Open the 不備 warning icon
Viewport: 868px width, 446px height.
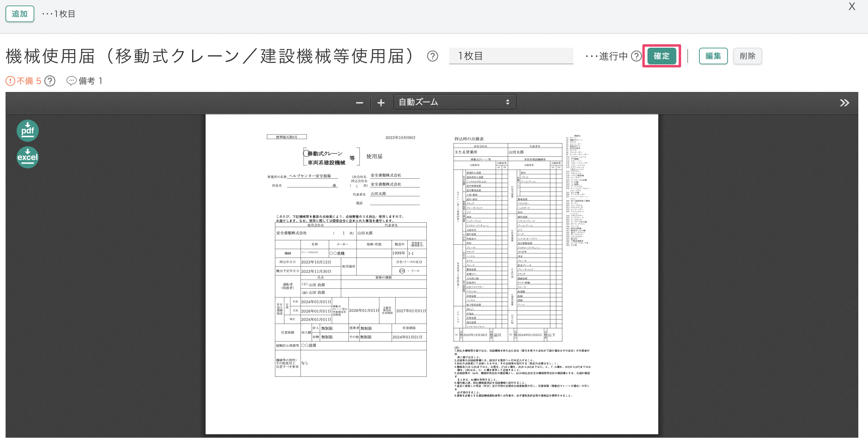click(10, 81)
